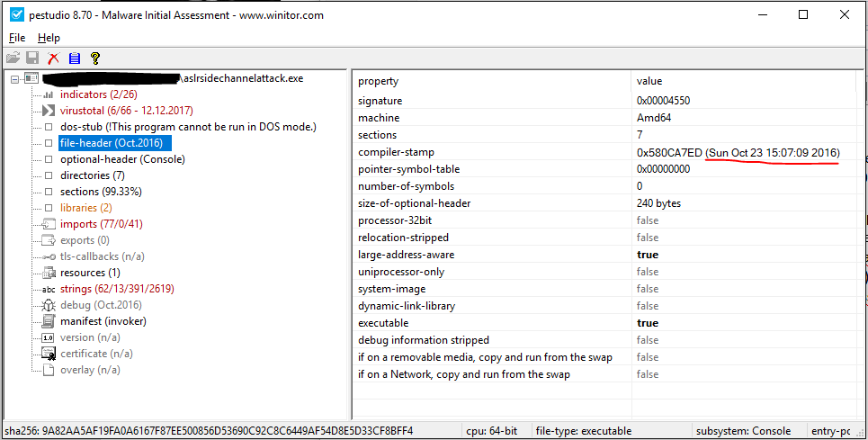
Task: Click the blue list toolbar icon
Action: click(75, 58)
